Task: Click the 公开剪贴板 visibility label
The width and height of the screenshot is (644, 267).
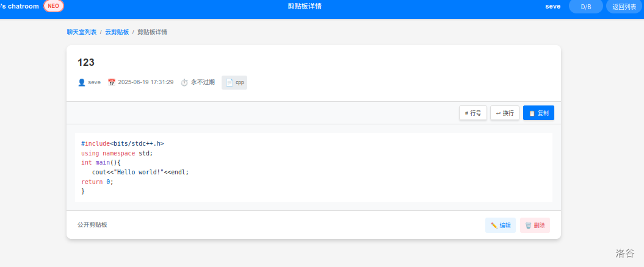Action: [x=92, y=224]
